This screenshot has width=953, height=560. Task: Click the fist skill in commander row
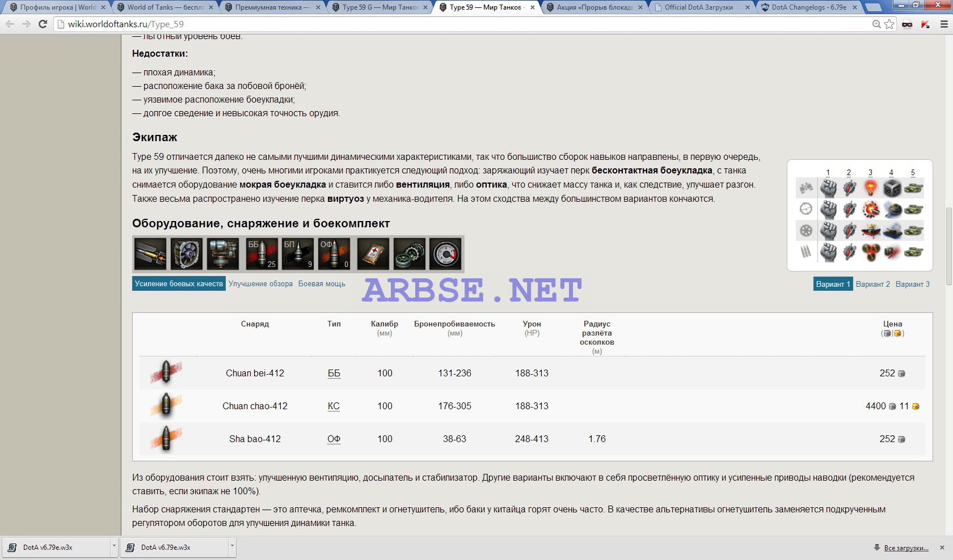pos(828,188)
